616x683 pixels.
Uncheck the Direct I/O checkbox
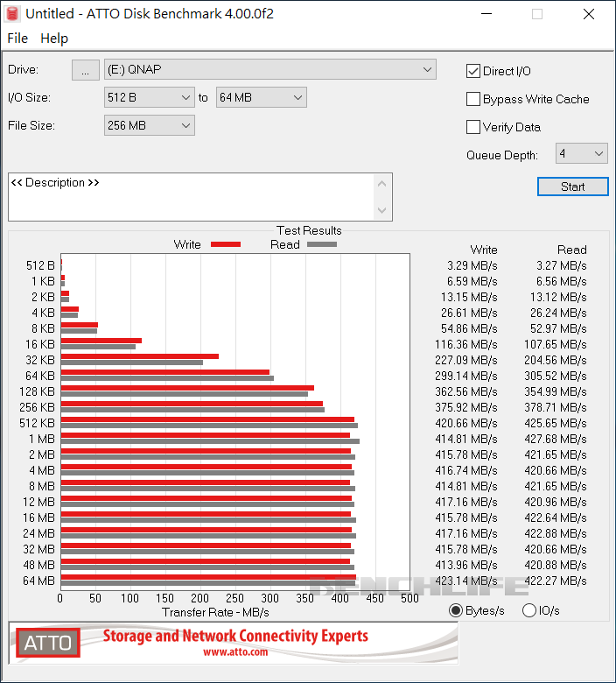click(x=473, y=71)
